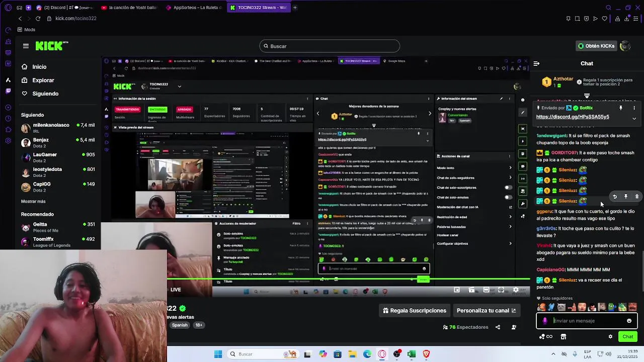Collapse the top gifters leaderboard handle

pos(587,96)
